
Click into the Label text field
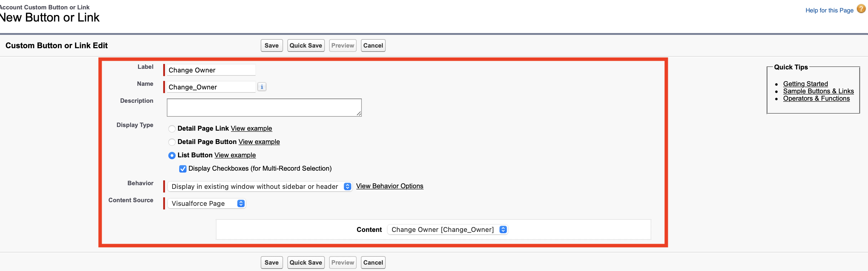point(211,70)
